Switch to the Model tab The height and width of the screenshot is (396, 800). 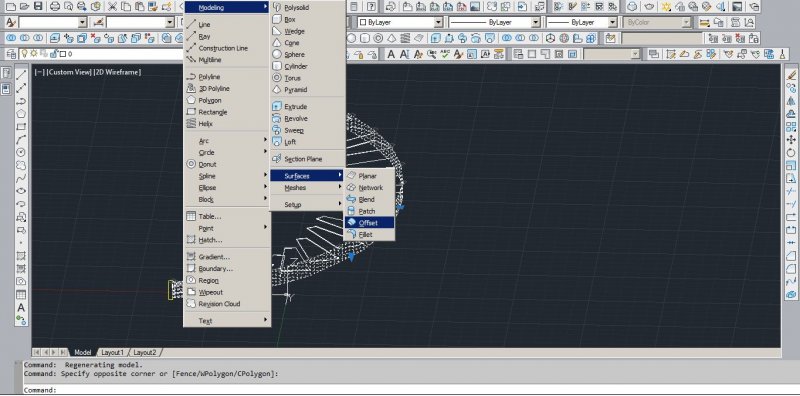(82, 353)
